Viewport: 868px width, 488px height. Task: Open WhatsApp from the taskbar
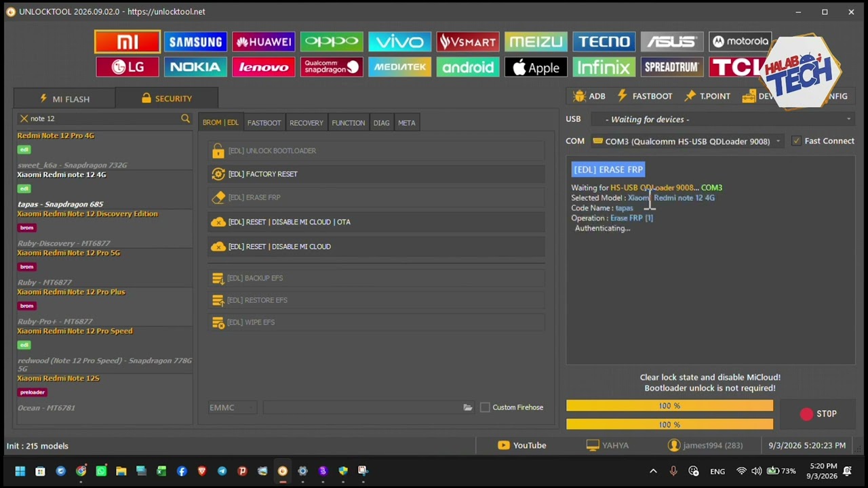tap(101, 471)
